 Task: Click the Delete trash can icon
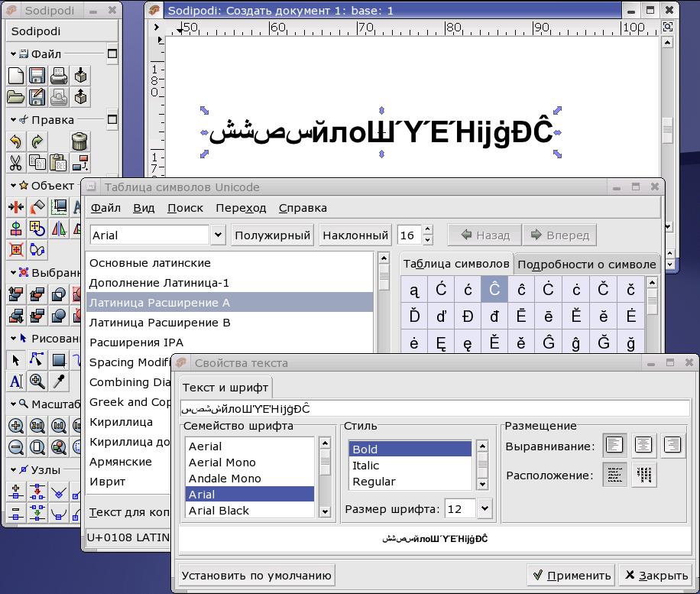coord(79,141)
